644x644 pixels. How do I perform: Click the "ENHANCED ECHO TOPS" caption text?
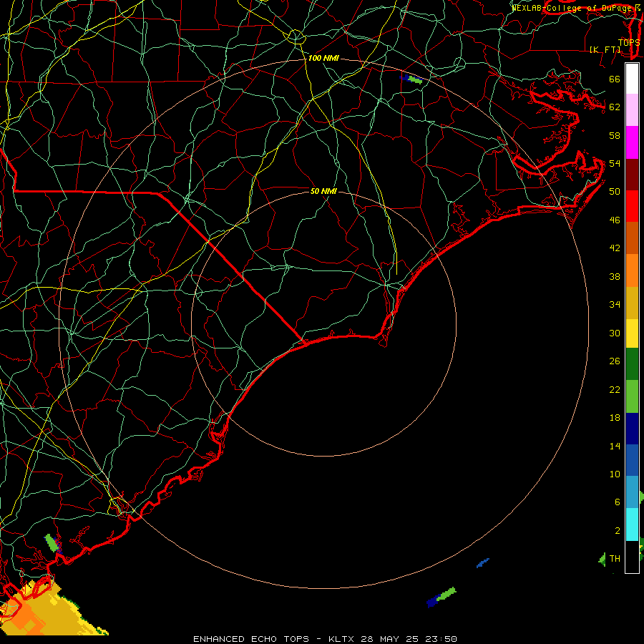[x=251, y=639]
